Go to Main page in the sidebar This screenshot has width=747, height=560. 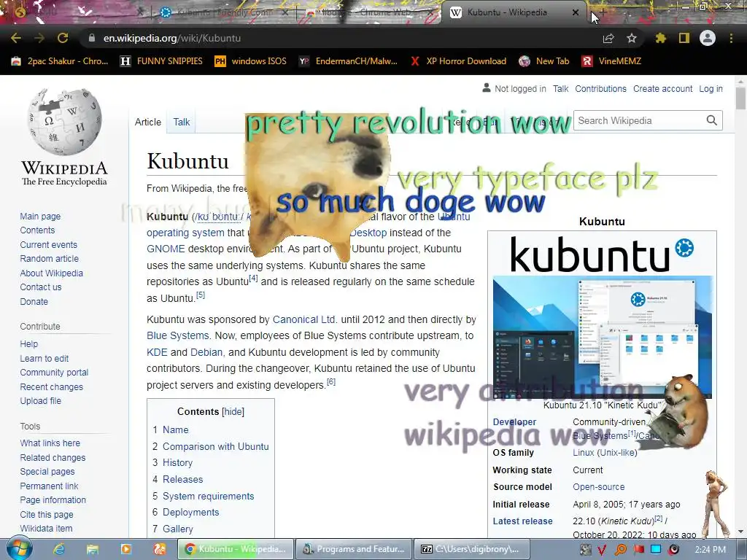[x=40, y=216]
